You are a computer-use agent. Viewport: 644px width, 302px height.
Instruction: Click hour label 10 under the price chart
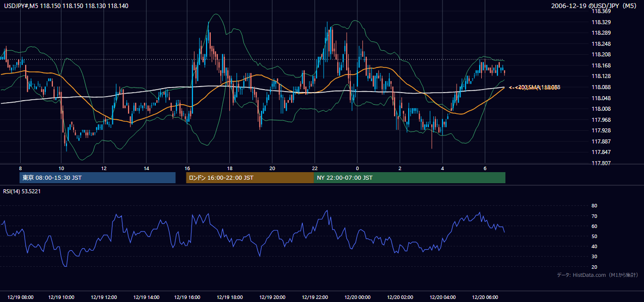pos(61,168)
